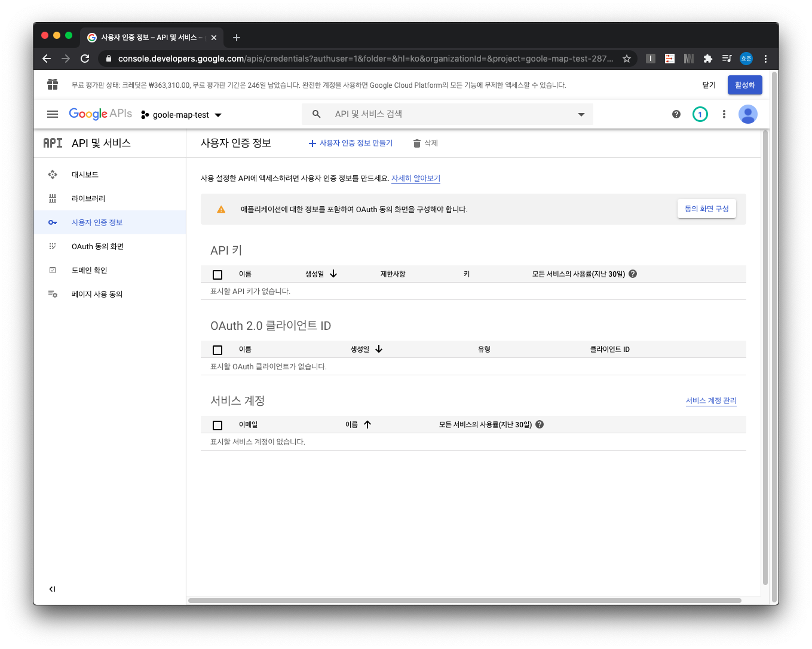The height and width of the screenshot is (649, 812).
Task: Expand the search bar dropdown arrow
Action: click(581, 115)
